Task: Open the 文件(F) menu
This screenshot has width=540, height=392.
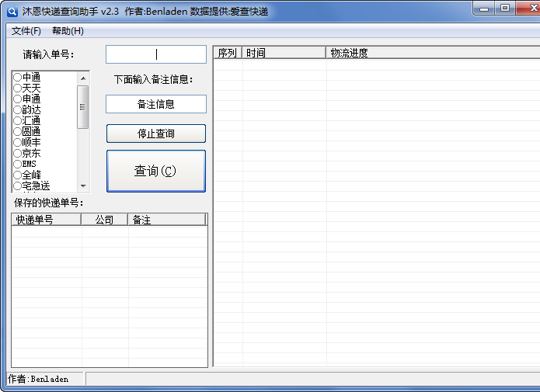Action: (x=26, y=31)
